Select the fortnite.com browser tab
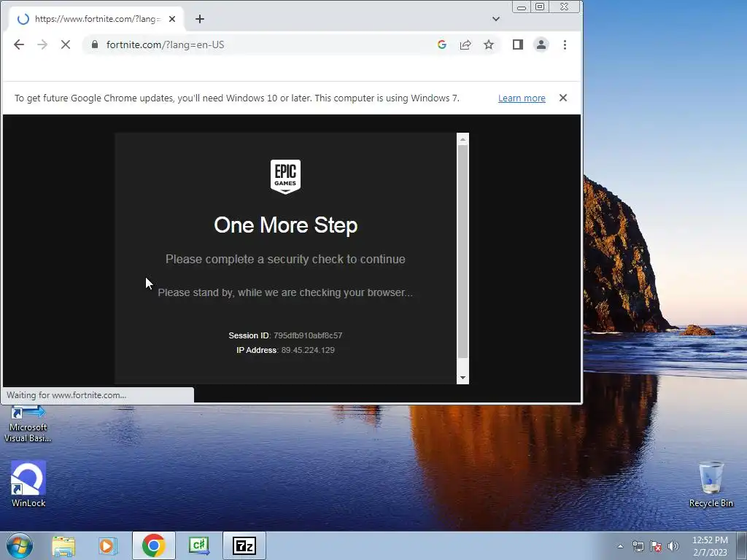 96,19
